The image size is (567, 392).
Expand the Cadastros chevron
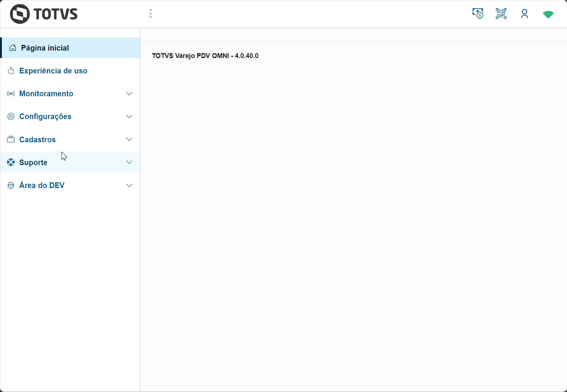[129, 139]
